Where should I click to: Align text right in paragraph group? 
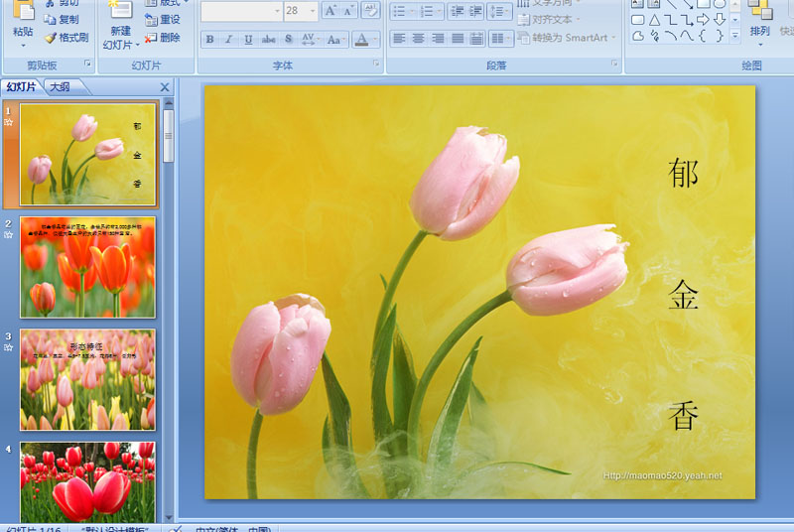click(x=438, y=39)
